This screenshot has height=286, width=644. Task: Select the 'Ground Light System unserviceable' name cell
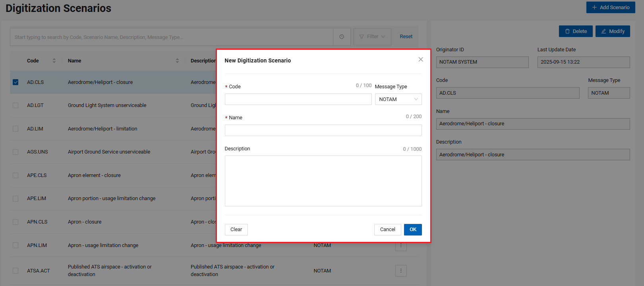(107, 105)
